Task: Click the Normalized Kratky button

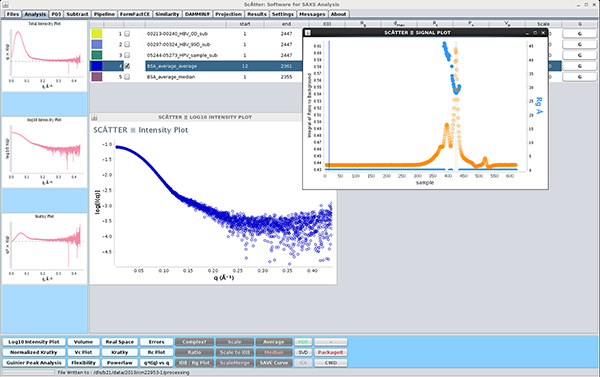Action: [x=34, y=353]
